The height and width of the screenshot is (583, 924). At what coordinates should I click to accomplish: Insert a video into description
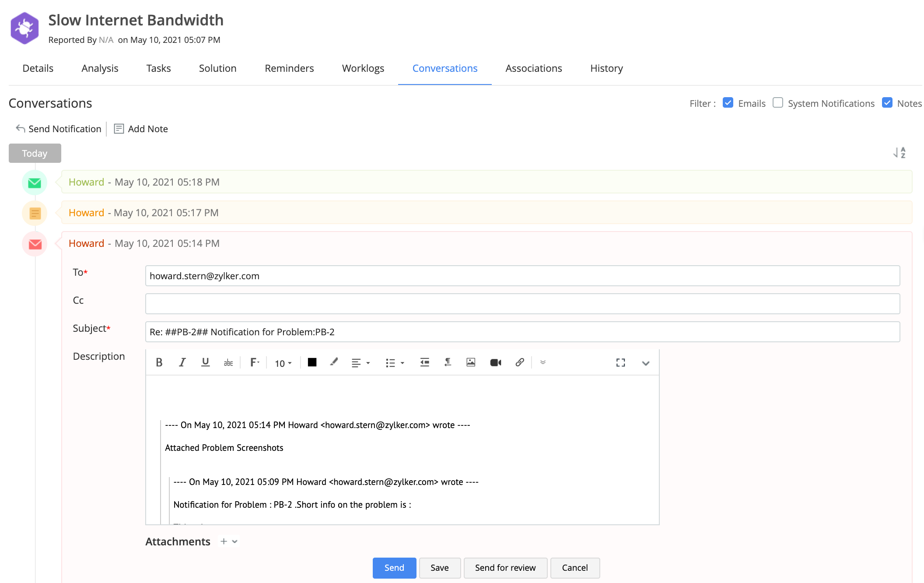coord(495,362)
